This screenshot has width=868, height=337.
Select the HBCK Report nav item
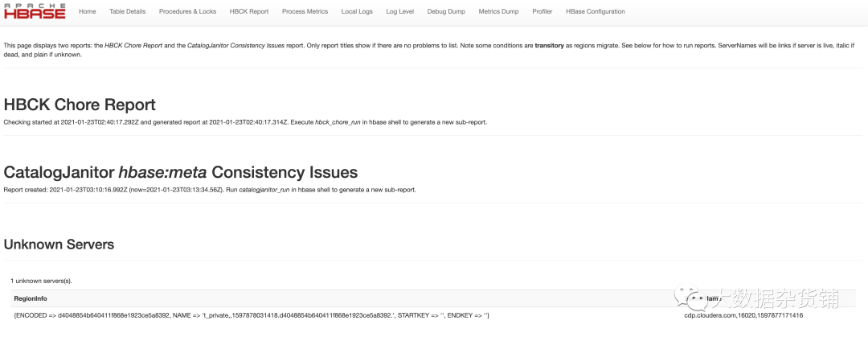249,12
